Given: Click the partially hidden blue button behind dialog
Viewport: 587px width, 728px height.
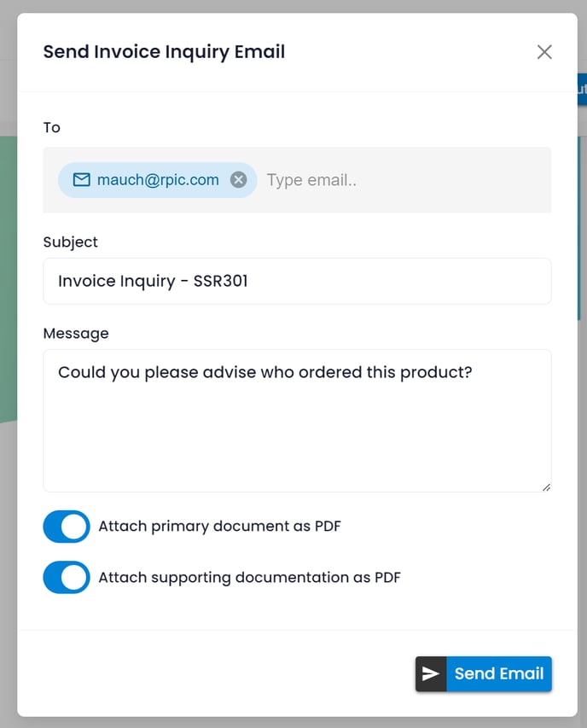Looking at the screenshot, I should (x=582, y=89).
